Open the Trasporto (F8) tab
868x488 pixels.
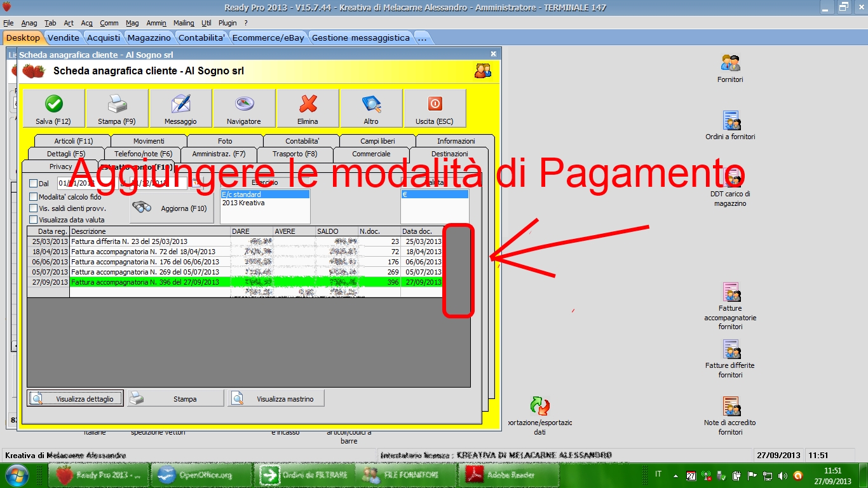click(x=295, y=154)
